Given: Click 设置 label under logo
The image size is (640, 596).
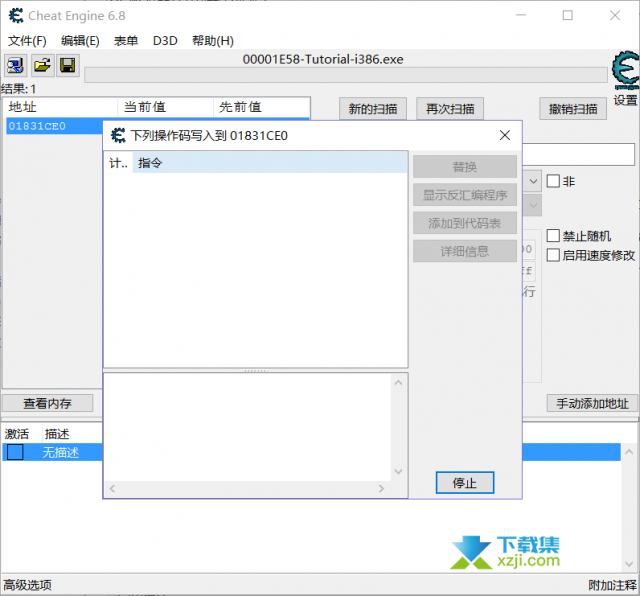Looking at the screenshot, I should click(625, 100).
